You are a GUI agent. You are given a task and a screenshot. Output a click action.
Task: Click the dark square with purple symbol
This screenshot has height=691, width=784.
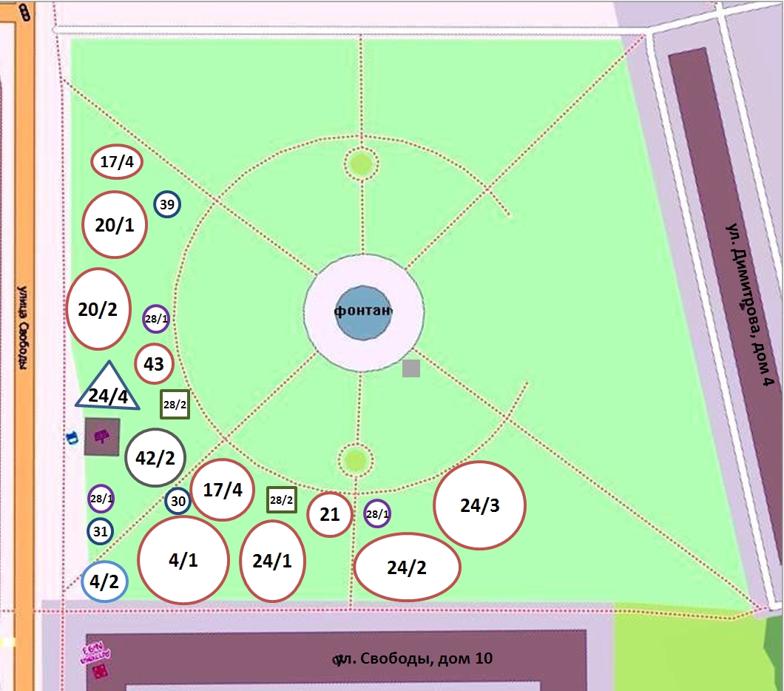(x=101, y=437)
